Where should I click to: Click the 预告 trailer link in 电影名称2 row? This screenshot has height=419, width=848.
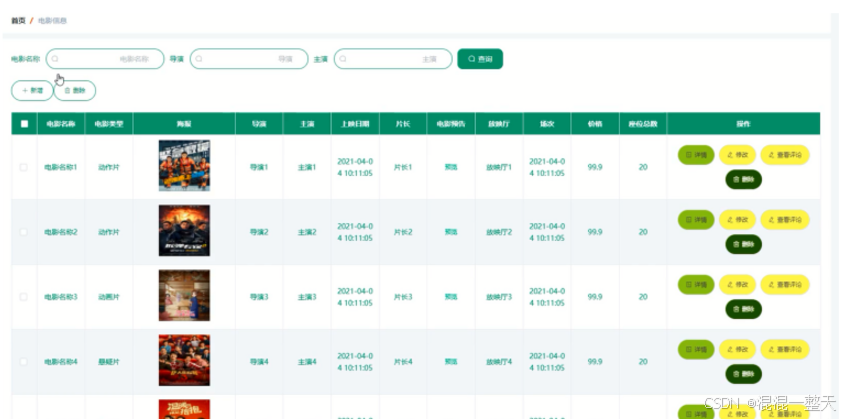click(x=451, y=232)
